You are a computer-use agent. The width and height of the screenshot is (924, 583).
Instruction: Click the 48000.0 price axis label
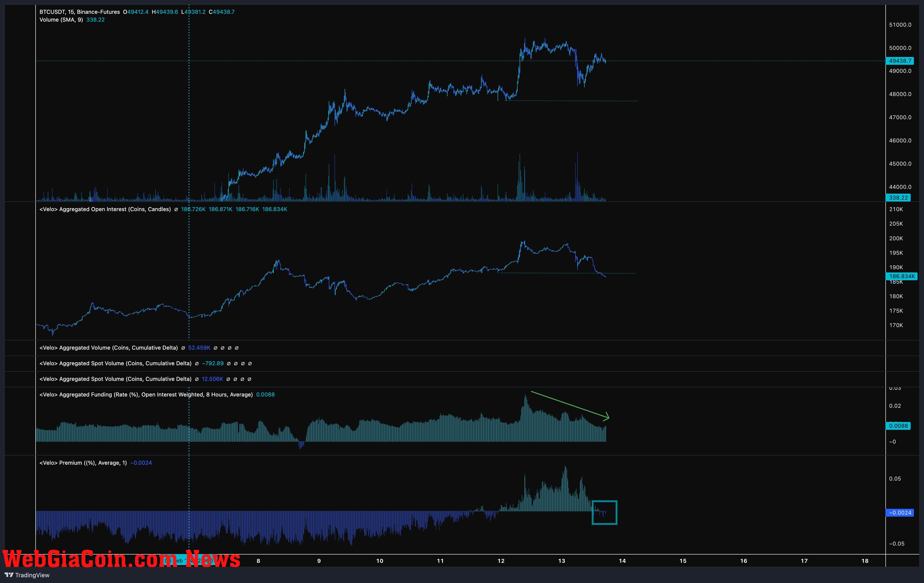(x=900, y=94)
